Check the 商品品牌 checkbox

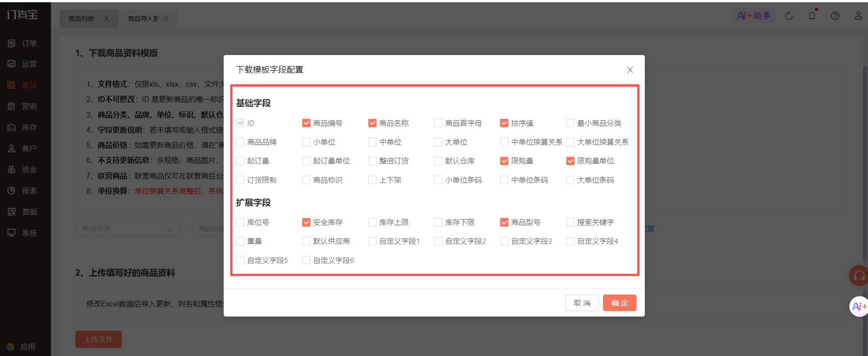point(240,142)
